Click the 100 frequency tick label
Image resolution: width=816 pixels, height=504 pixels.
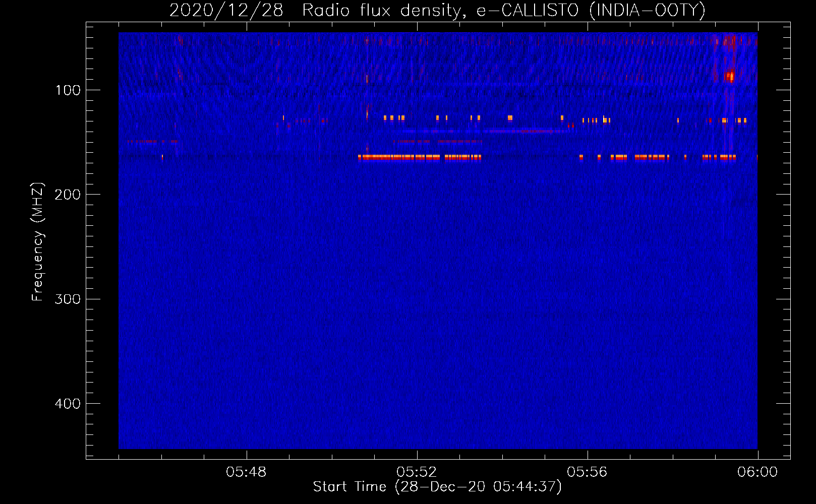pos(68,90)
